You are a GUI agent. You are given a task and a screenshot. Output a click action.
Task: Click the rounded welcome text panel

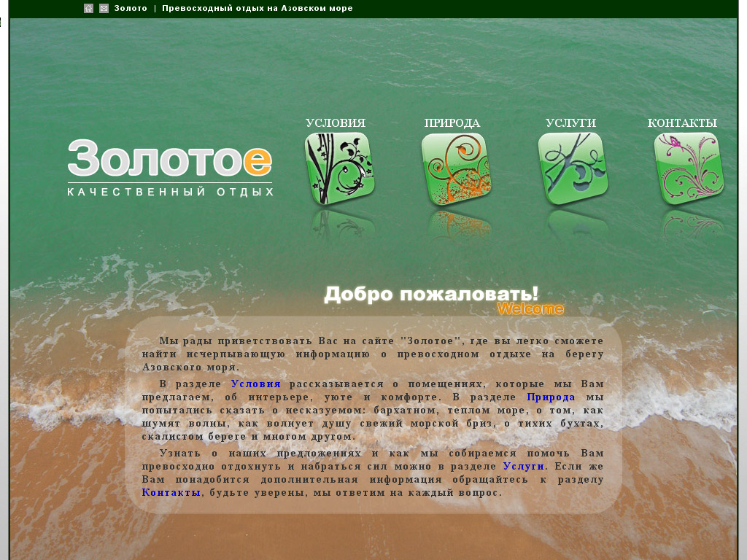click(x=373, y=416)
